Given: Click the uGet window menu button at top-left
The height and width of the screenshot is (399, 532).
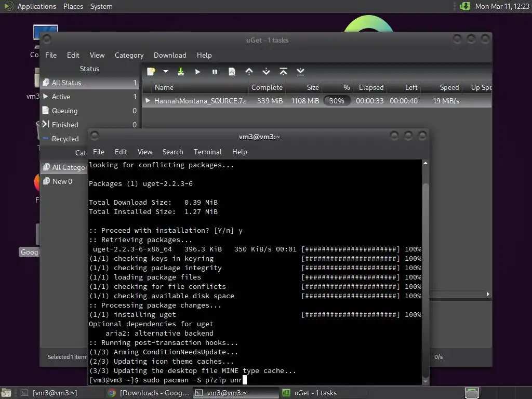Looking at the screenshot, I should click(x=47, y=39).
